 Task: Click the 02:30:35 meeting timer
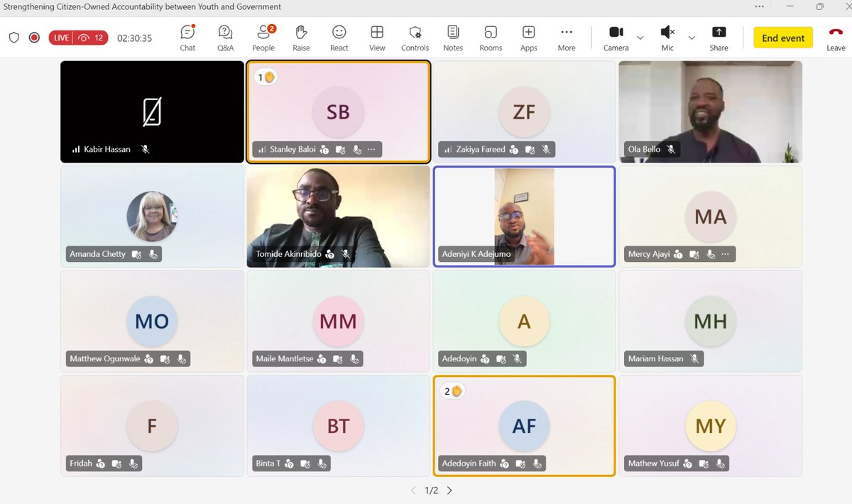tap(135, 38)
